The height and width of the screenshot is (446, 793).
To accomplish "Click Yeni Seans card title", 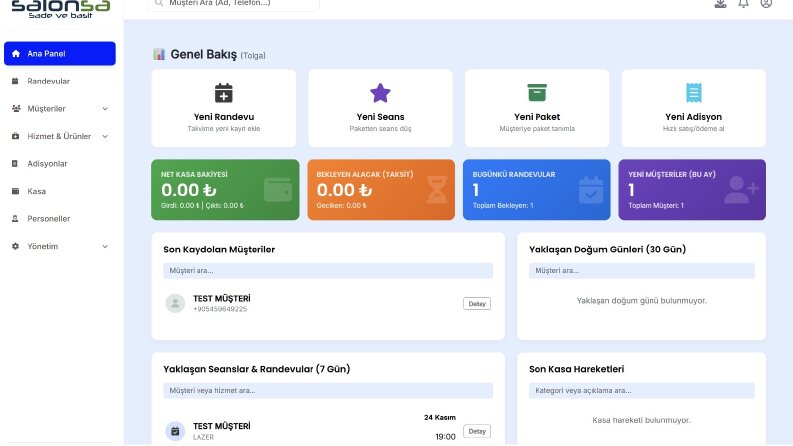I will click(380, 117).
